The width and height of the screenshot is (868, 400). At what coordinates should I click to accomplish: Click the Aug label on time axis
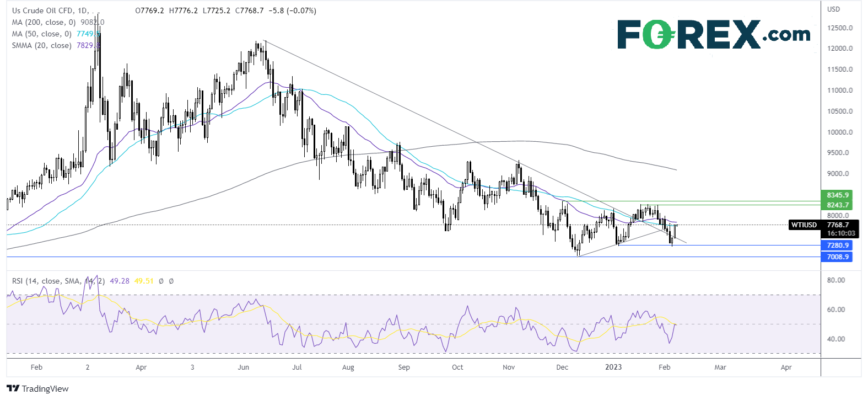348,367
